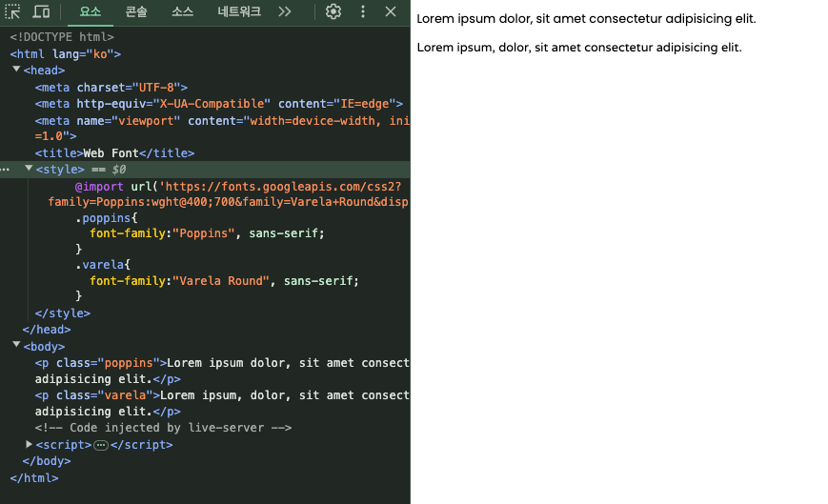Image resolution: width=828 pixels, height=504 pixels.
Task: Switch to the 네트워크 tab
Action: 239,11
